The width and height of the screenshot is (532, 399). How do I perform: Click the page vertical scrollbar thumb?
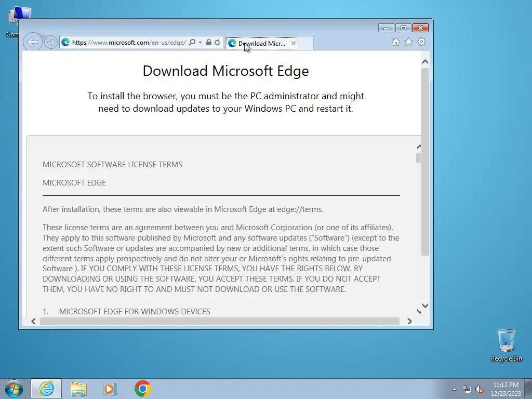(425, 162)
